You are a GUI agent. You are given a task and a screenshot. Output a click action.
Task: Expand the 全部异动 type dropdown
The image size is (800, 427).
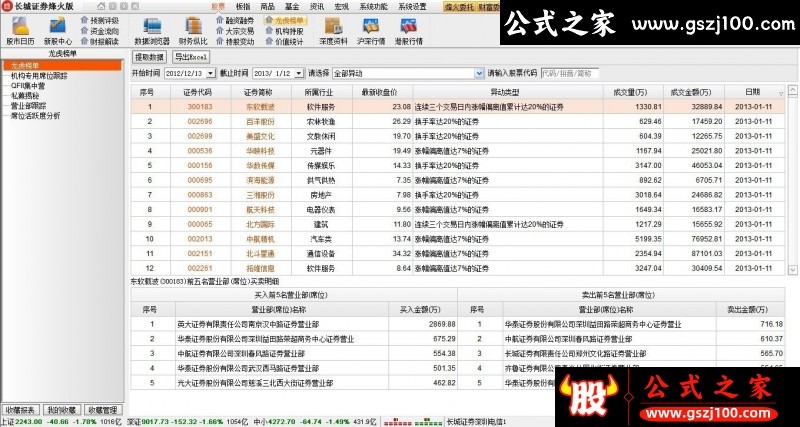point(479,73)
